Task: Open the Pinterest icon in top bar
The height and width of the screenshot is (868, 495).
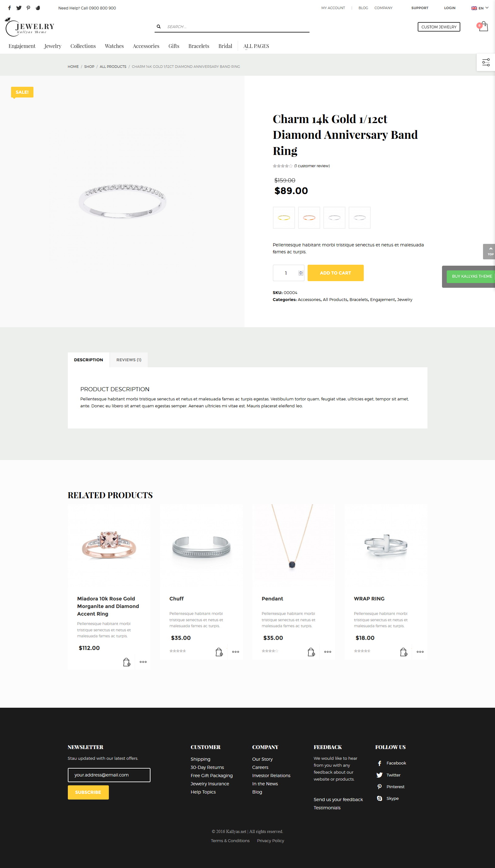Action: pos(28,8)
